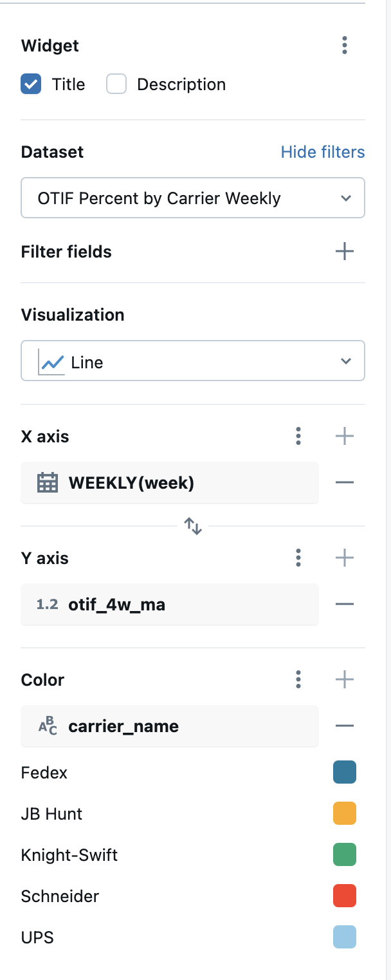Add a new filter field
The width and height of the screenshot is (391, 980).
coord(345,251)
